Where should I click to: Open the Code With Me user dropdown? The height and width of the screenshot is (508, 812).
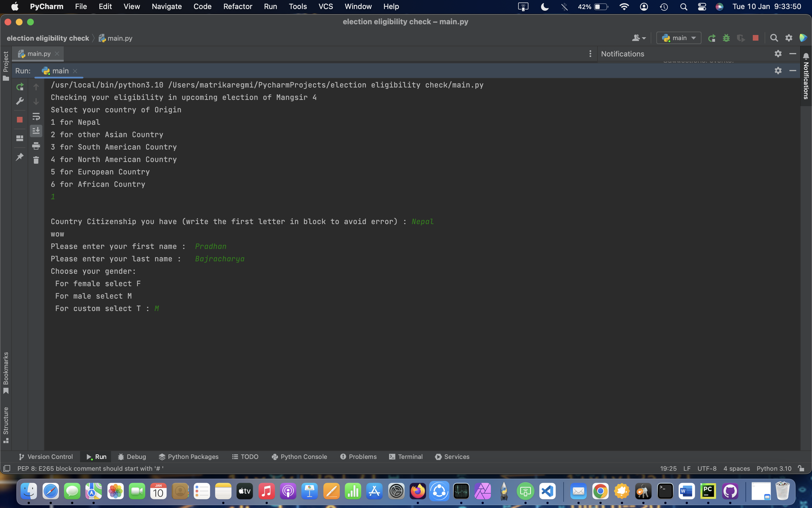click(639, 38)
